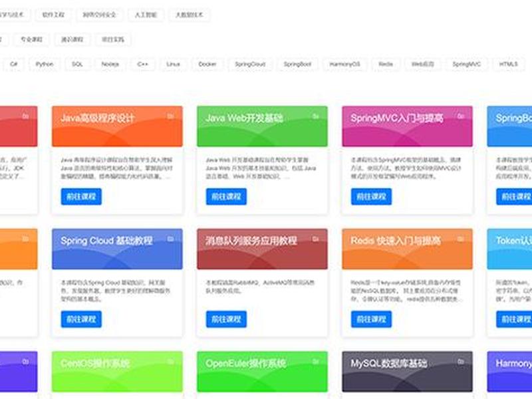The height and width of the screenshot is (399, 532).
Task: Click the icon on Redis 快速入门与提高 header
Action: tap(460, 239)
